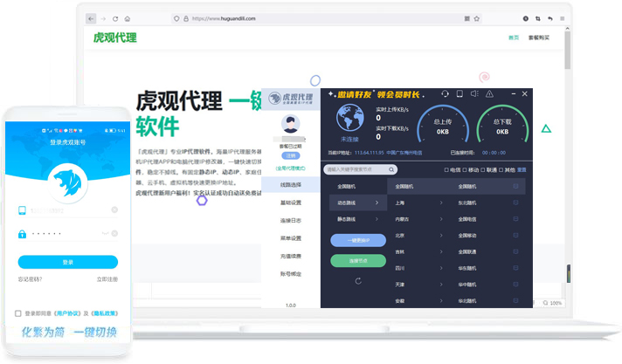
Task: Click the icon on the 全国电信 node row
Action: pyautogui.click(x=515, y=219)
